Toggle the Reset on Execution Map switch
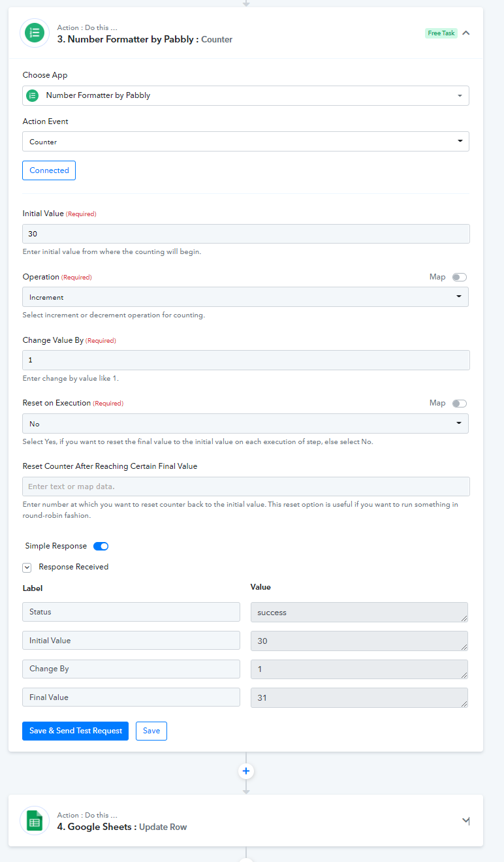This screenshot has height=862, width=504. (460, 403)
